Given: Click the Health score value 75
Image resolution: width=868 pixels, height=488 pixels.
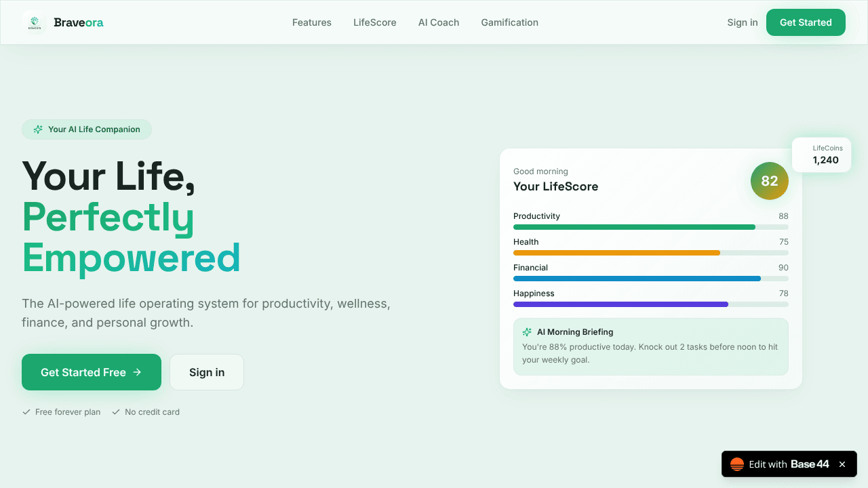Looking at the screenshot, I should coord(783,242).
